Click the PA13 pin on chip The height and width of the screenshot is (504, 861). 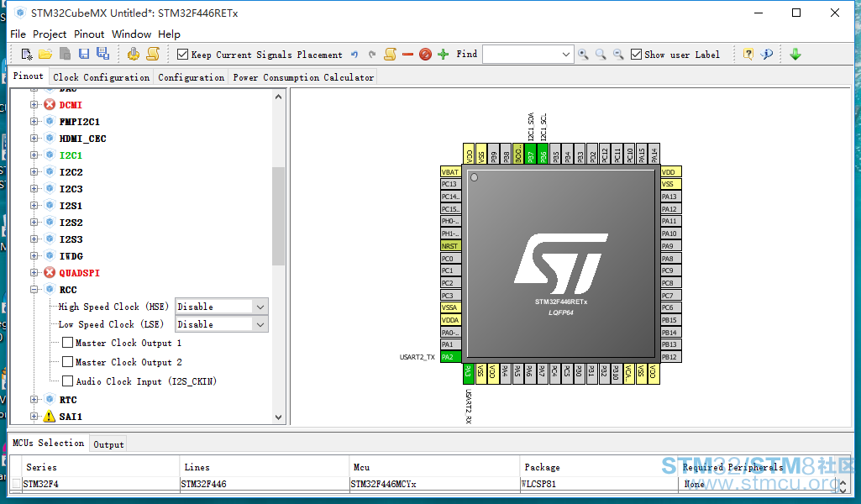pyautogui.click(x=671, y=197)
